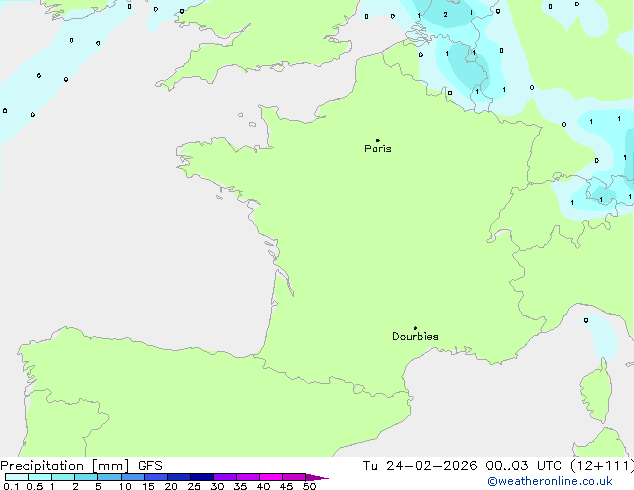This screenshot has height=490, width=634.
Task: Click the legend value "15"
Action: (148, 486)
